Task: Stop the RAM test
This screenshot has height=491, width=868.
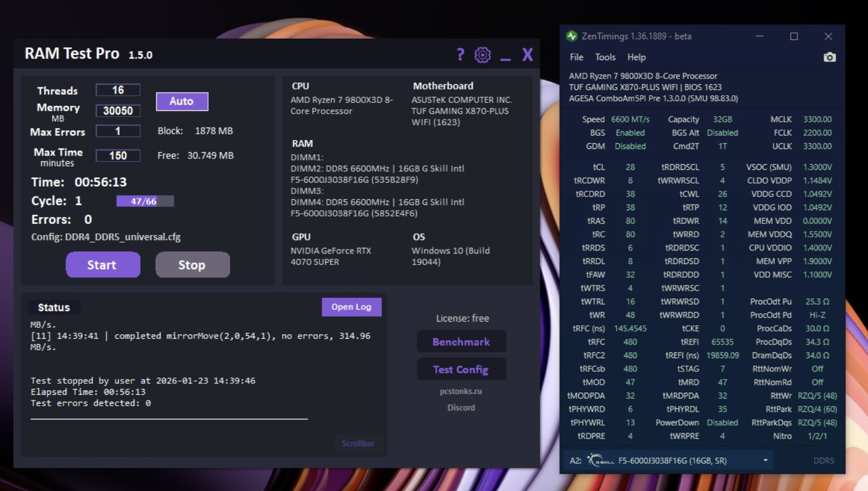Action: pos(192,265)
